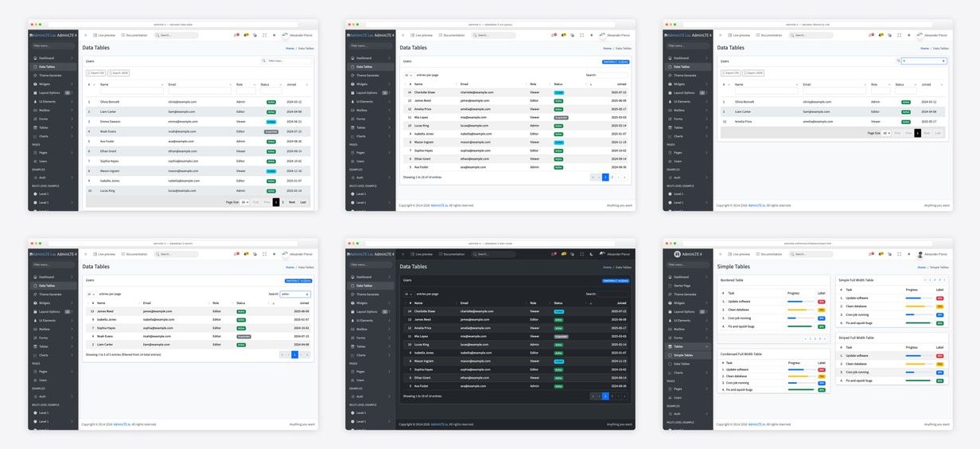Click the theme switcher icon in the Simple Tables window
Screen dimensions: 980x449
click(x=909, y=254)
